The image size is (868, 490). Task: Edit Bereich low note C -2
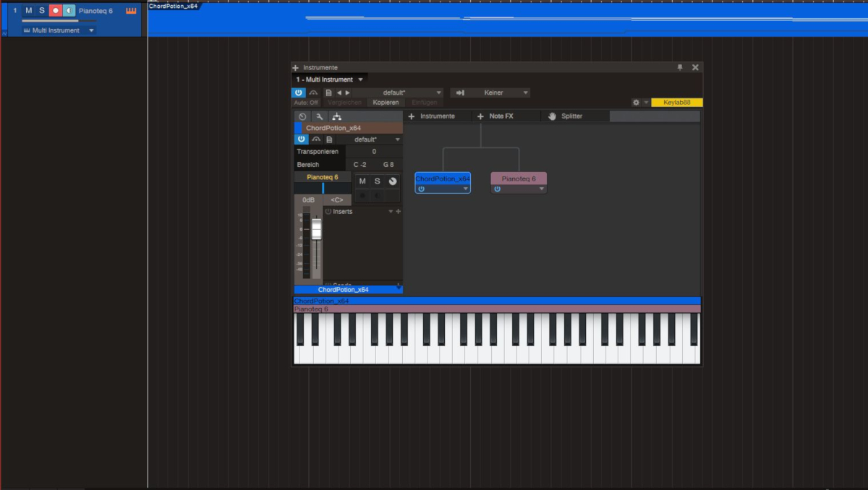(359, 165)
